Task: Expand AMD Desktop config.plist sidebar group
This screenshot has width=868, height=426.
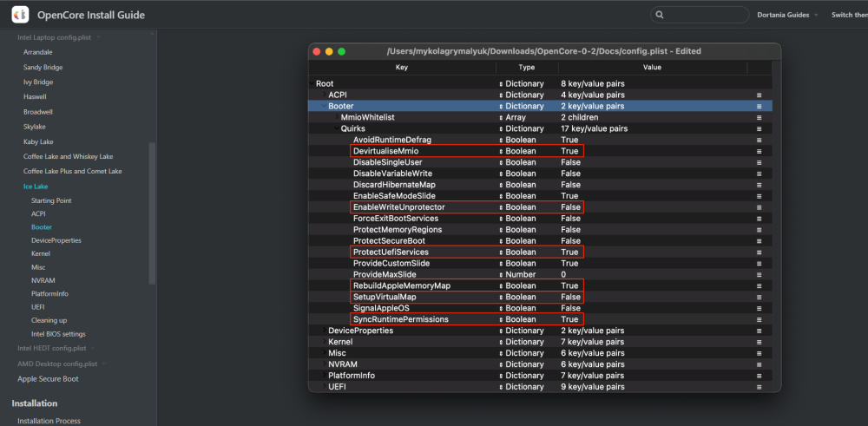Action: 61,364
